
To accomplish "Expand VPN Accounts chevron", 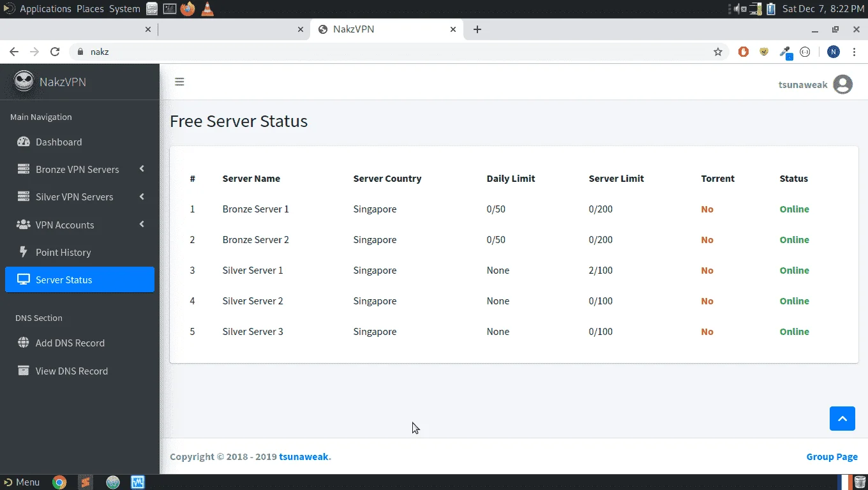I will click(142, 225).
